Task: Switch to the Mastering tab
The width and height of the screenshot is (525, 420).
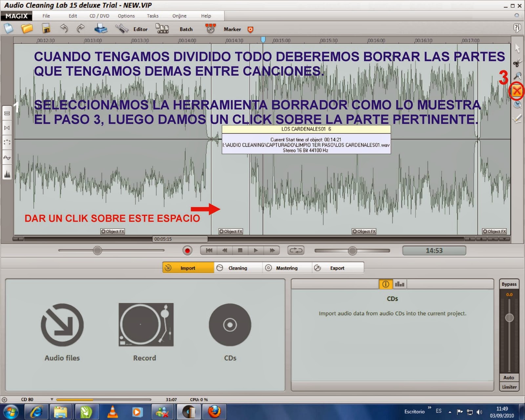Action: (x=287, y=268)
